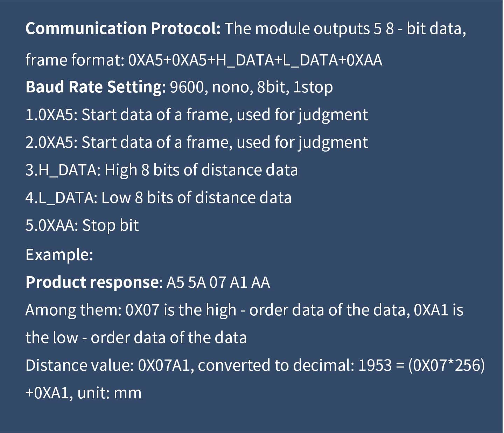Click the "9600, nono, 8bit, 1stop" value

[251, 87]
